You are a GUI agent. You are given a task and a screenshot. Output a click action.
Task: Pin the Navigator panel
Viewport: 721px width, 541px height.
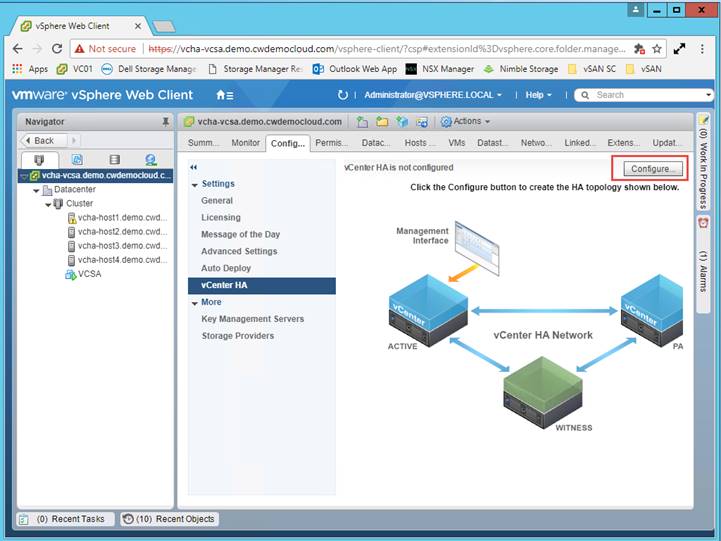(x=166, y=122)
